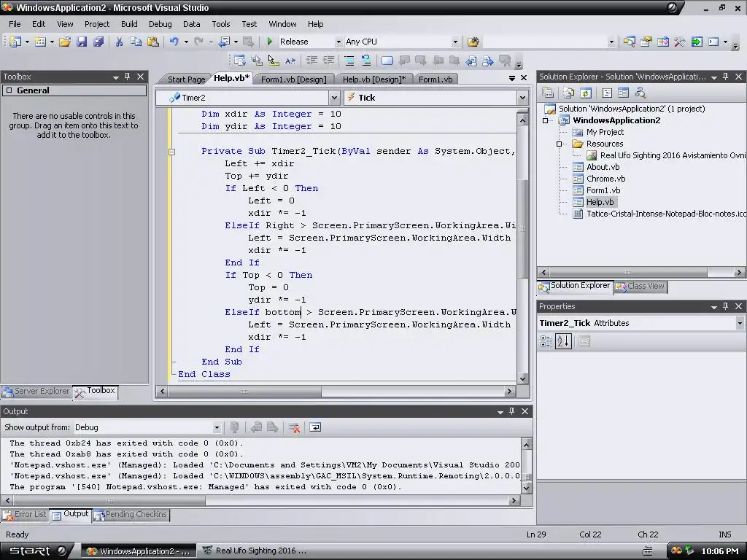Image resolution: width=747 pixels, height=560 pixels.
Task: Click the New Project toolbar icon
Action: [x=15, y=42]
